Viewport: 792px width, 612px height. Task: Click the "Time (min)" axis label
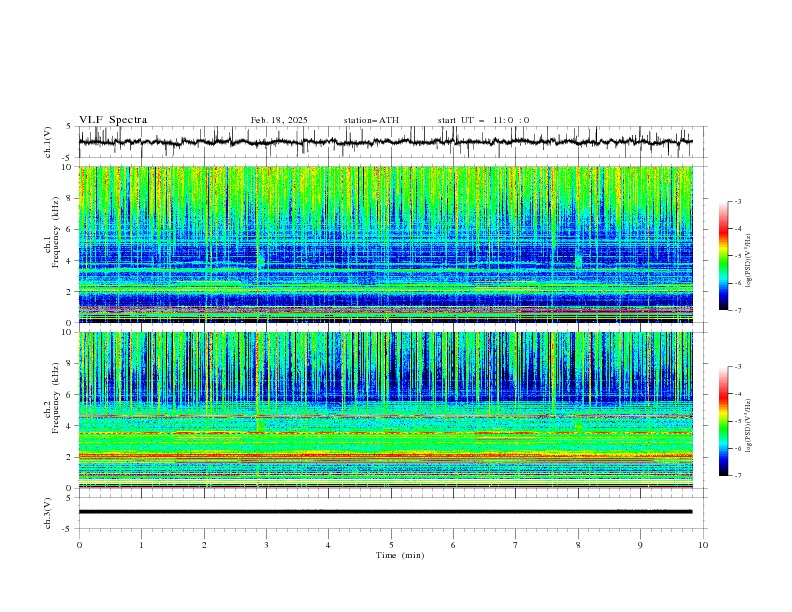pyautogui.click(x=400, y=555)
